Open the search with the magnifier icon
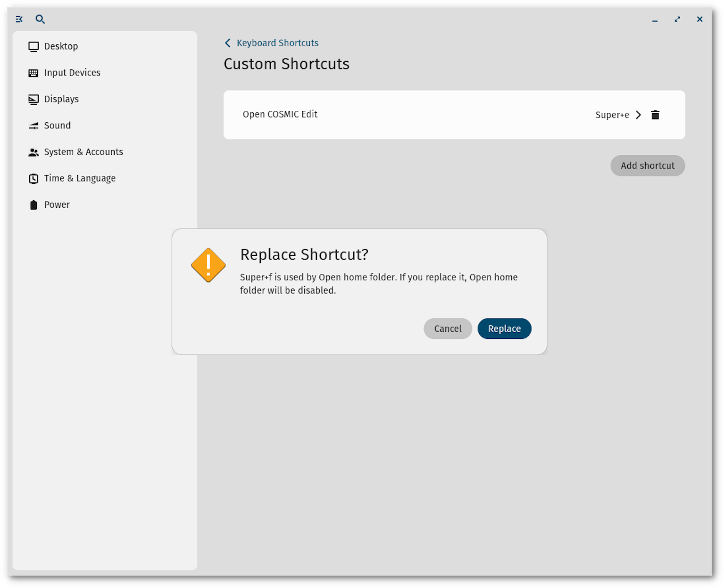 click(x=40, y=19)
